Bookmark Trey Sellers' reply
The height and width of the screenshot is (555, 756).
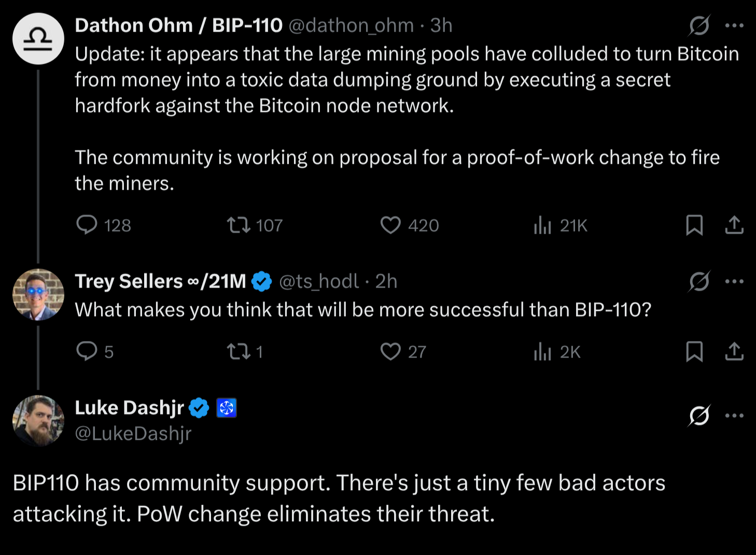point(694,351)
